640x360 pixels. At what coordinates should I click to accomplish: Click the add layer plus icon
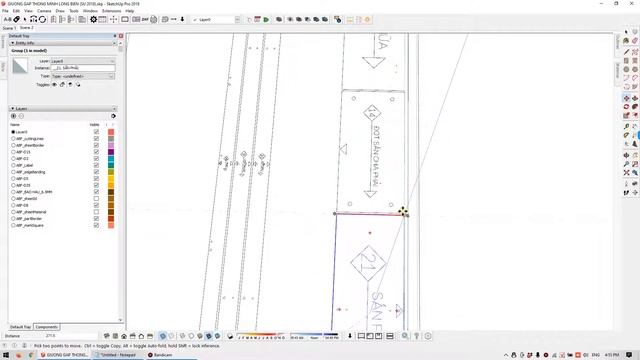click(13, 116)
